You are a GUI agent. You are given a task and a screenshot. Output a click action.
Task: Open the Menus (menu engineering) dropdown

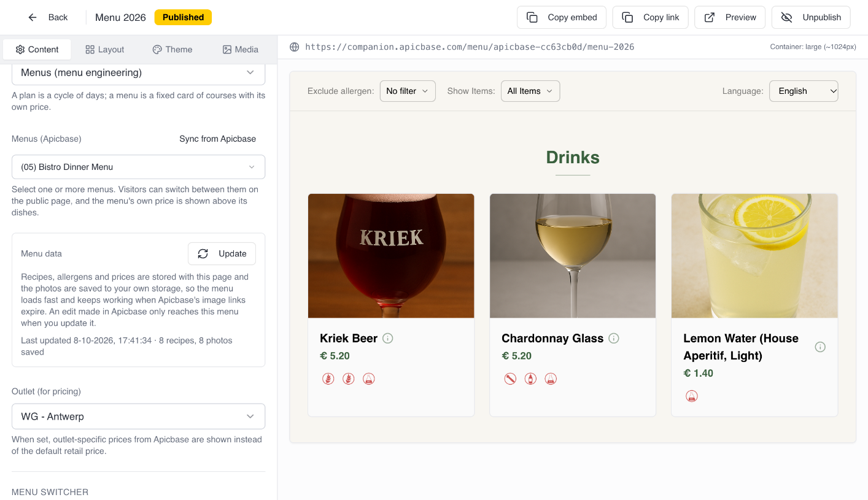[x=138, y=72]
